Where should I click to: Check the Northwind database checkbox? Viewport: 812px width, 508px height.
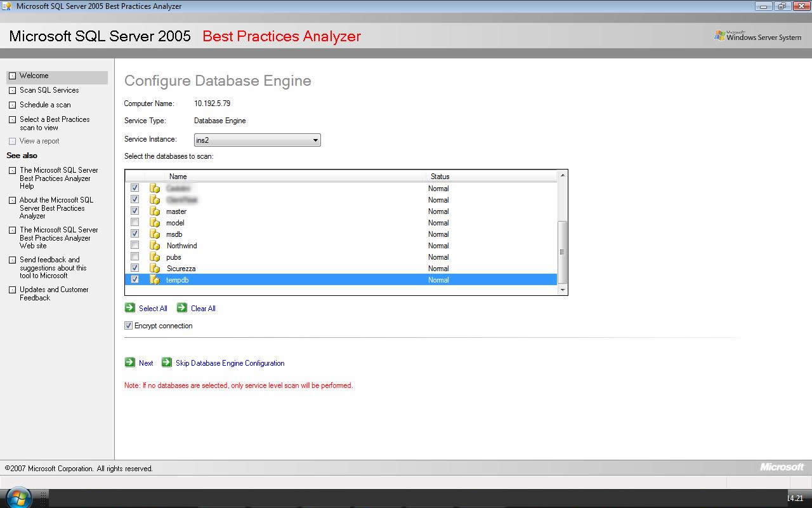point(134,245)
